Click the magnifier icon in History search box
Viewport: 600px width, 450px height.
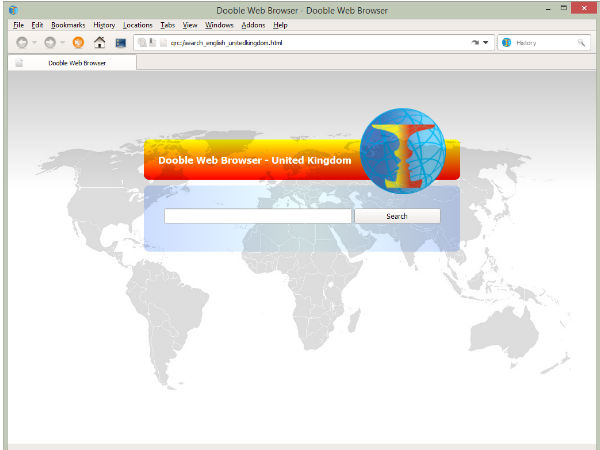[x=582, y=43]
